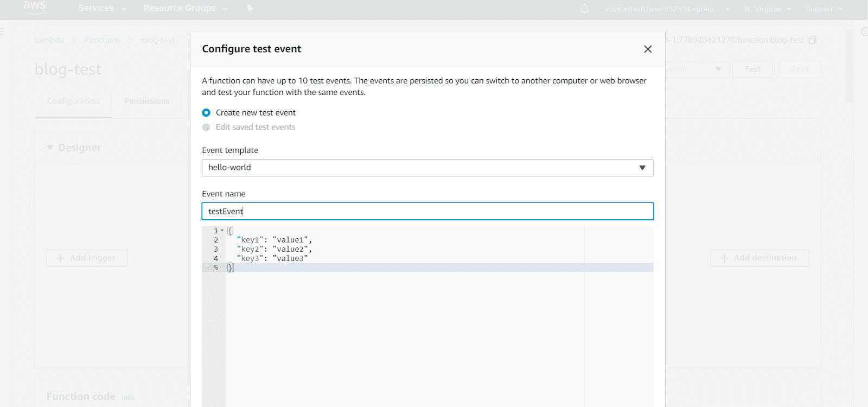Toggle the side navigation hamburger
The image size is (868, 407).
(2, 32)
